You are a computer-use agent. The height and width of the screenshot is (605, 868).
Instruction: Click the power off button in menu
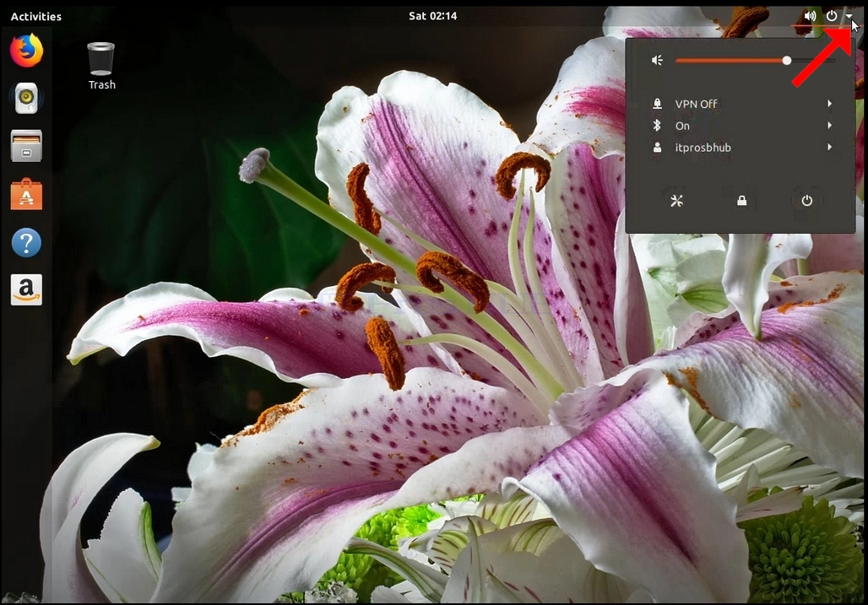pyautogui.click(x=806, y=201)
